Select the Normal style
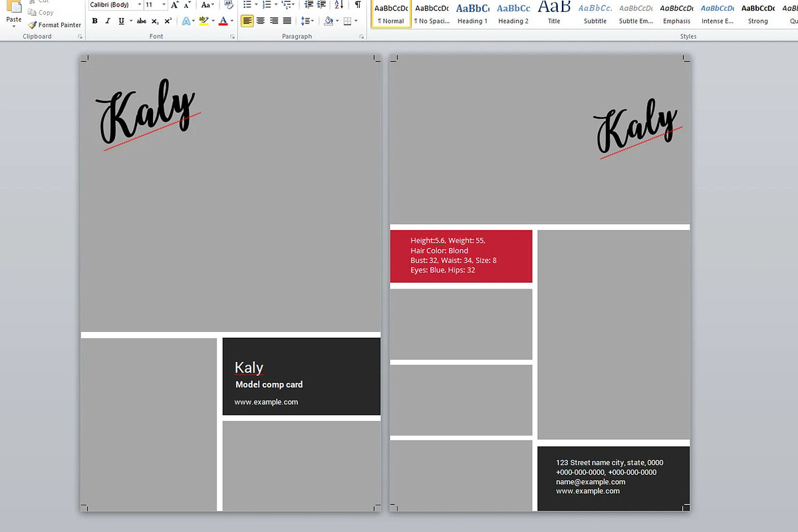 pyautogui.click(x=392, y=13)
